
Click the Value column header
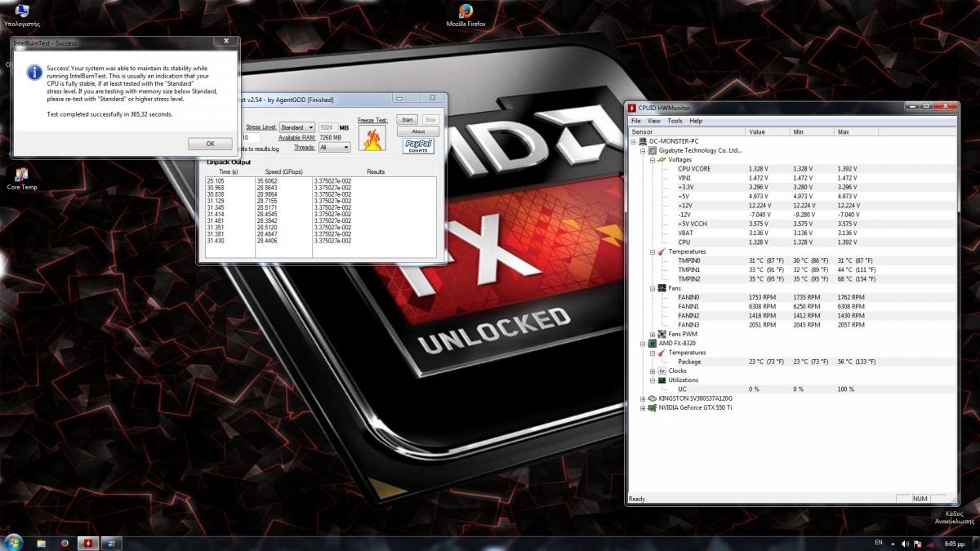click(768, 131)
